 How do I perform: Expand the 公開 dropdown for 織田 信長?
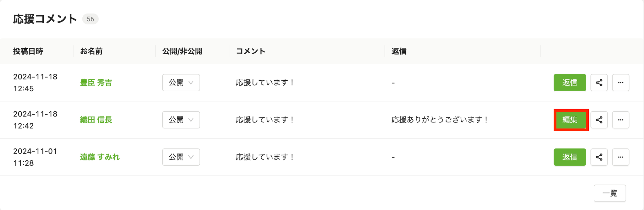tap(181, 120)
